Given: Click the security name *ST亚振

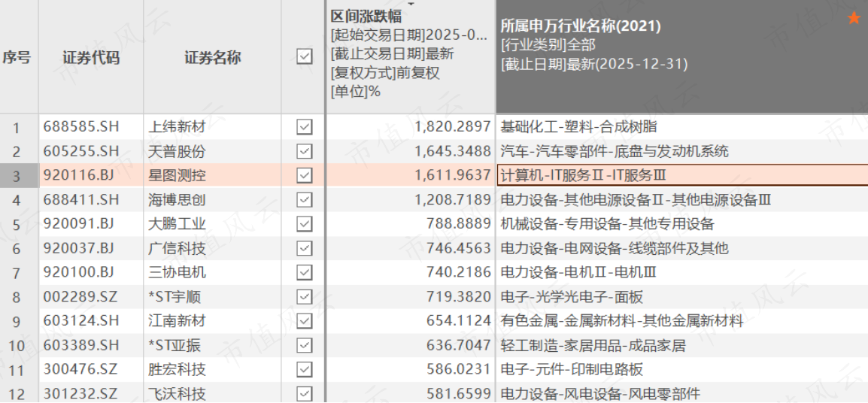Looking at the screenshot, I should 175,345.
